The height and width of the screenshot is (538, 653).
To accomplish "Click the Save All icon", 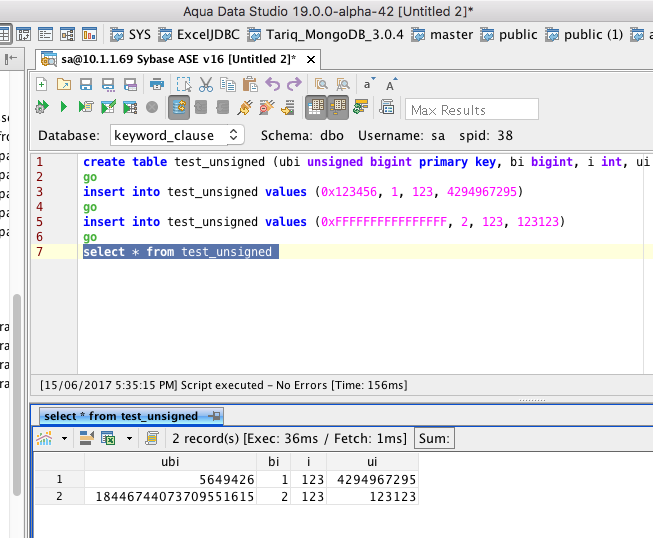I will pyautogui.click(x=130, y=85).
